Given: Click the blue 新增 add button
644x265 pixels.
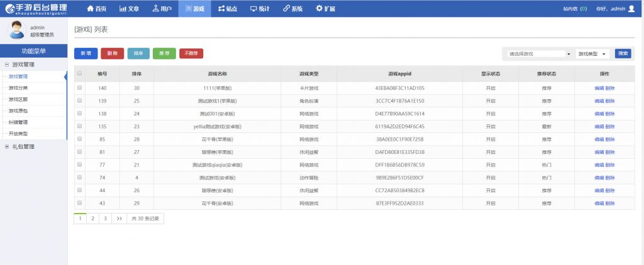Looking at the screenshot, I should click(86, 53).
